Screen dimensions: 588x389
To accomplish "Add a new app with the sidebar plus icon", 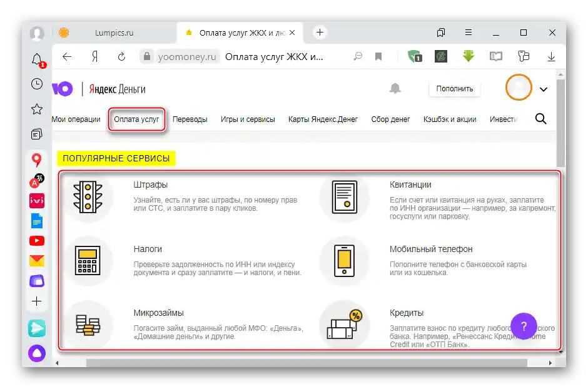I will [37, 301].
